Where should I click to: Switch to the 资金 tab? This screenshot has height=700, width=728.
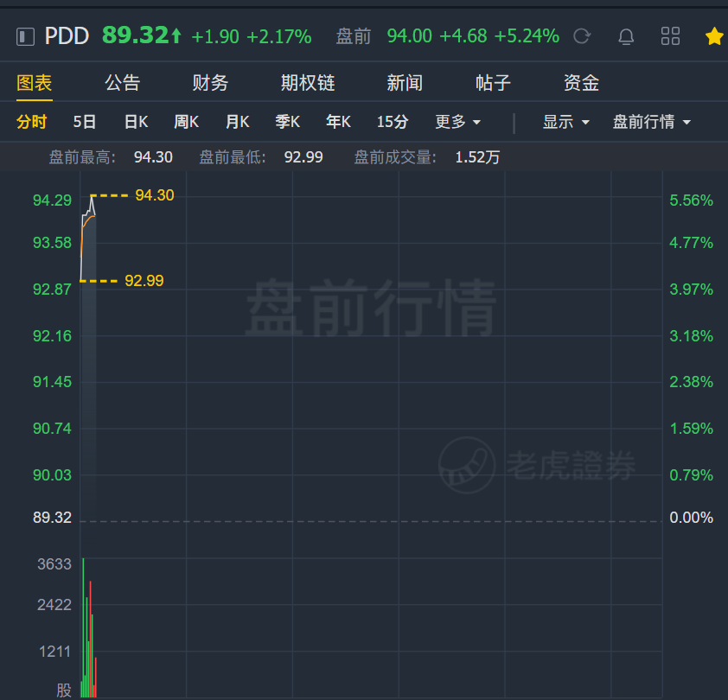pos(581,83)
